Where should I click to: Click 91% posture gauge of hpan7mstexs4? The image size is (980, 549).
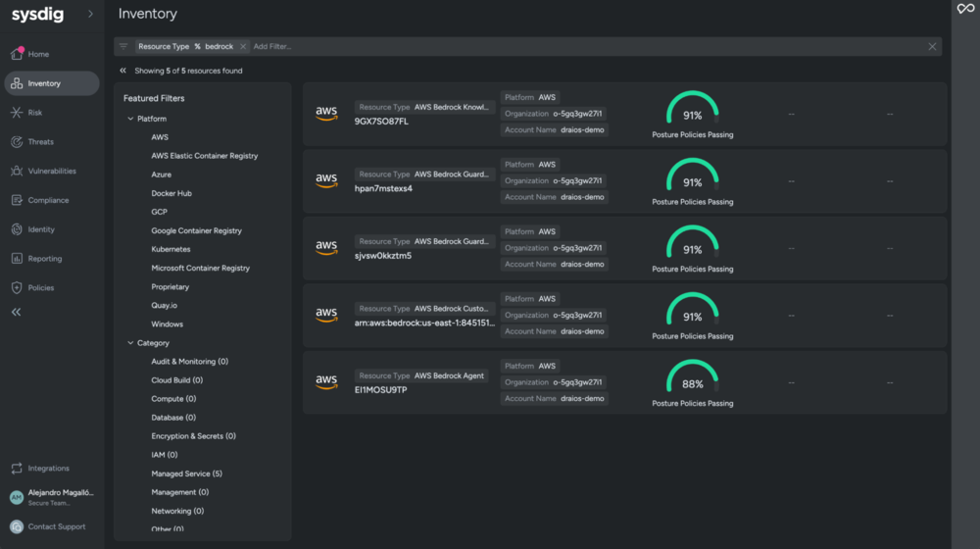pos(693,175)
